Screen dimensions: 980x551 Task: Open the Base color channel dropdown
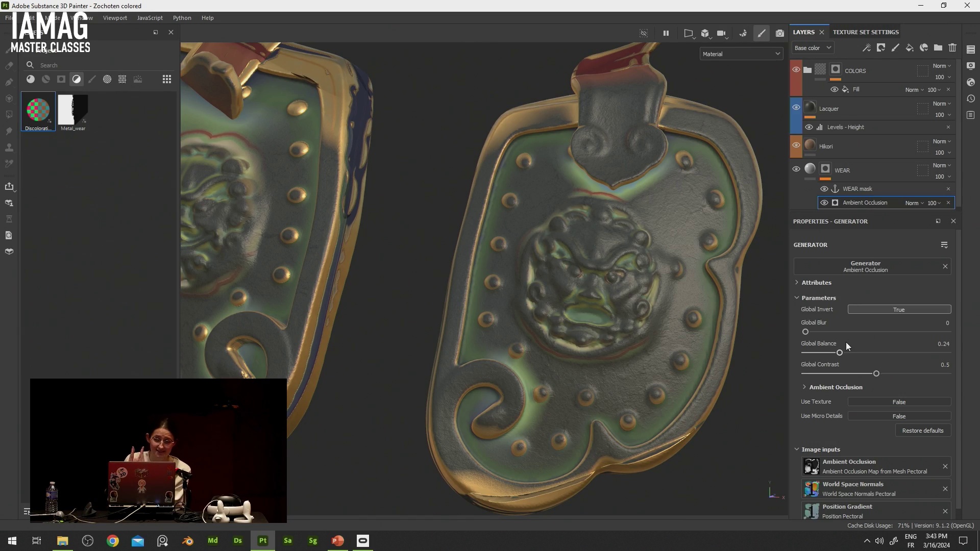pos(813,48)
